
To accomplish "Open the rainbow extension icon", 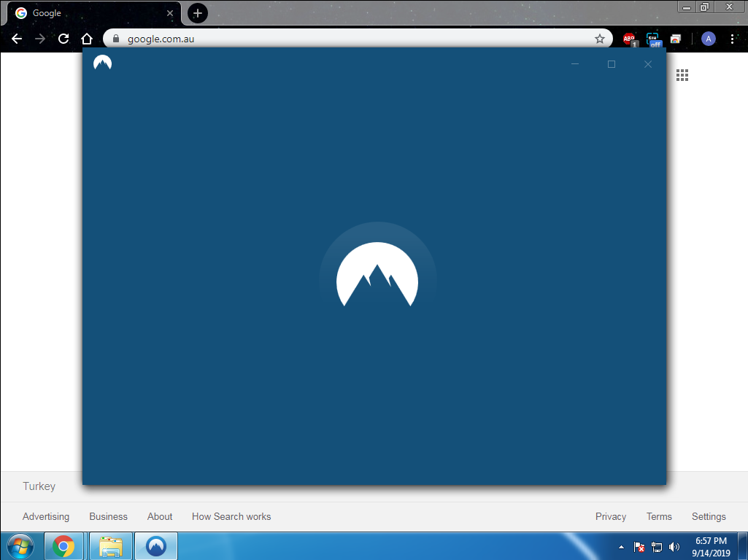I will [676, 39].
